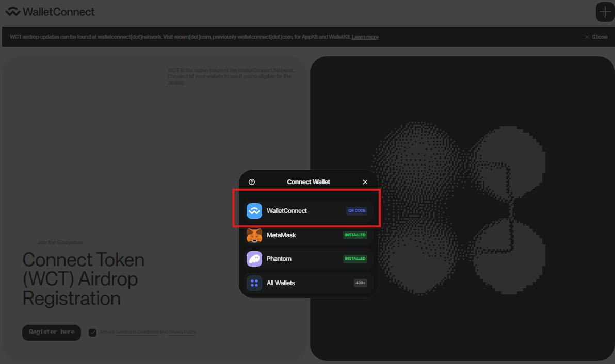
Task: Click the INSTALLED badge next to MetaMask
Action: pos(355,235)
